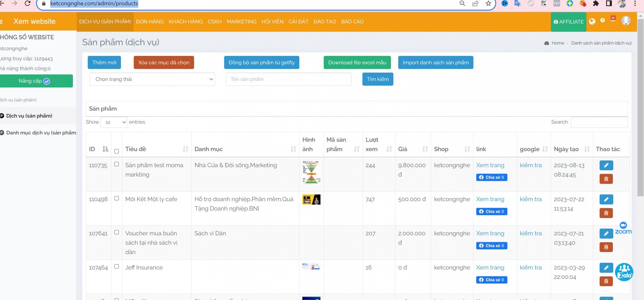Click the globe icon in the orange header
Screen dimensions: 644x300
[592, 21]
